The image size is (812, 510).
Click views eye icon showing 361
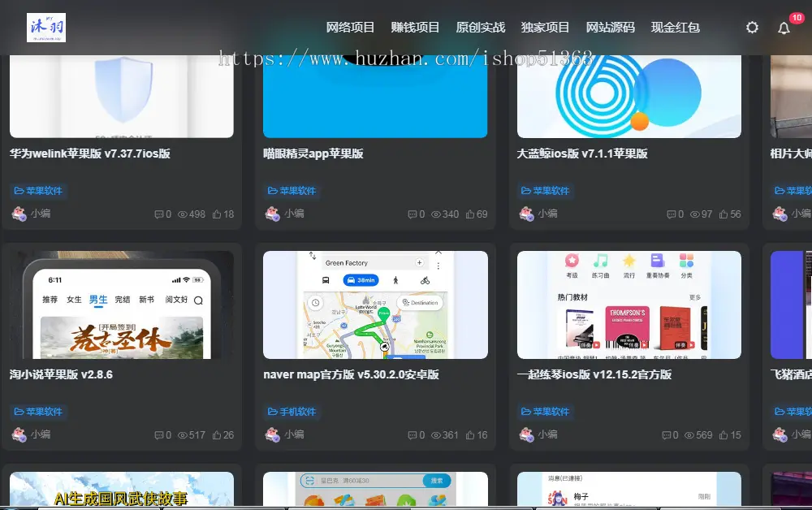pos(436,435)
